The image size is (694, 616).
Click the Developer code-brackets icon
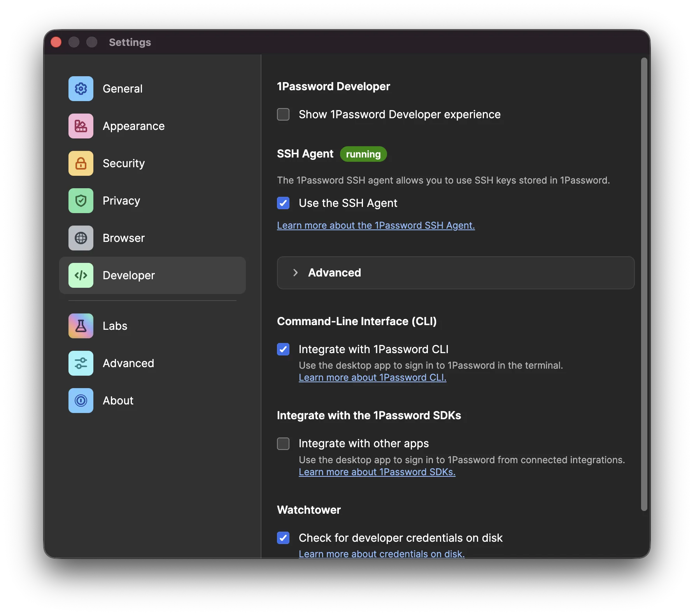click(81, 275)
